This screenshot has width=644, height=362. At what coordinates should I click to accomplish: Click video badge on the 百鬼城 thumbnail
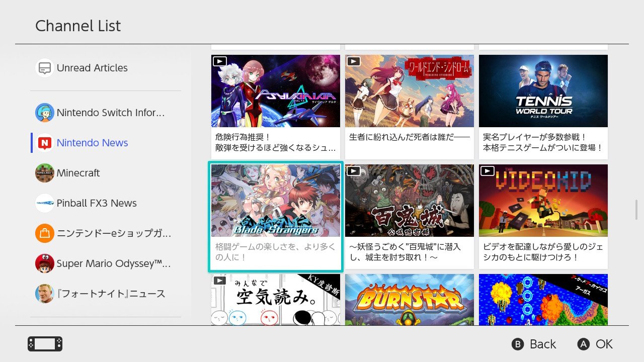[x=354, y=170]
